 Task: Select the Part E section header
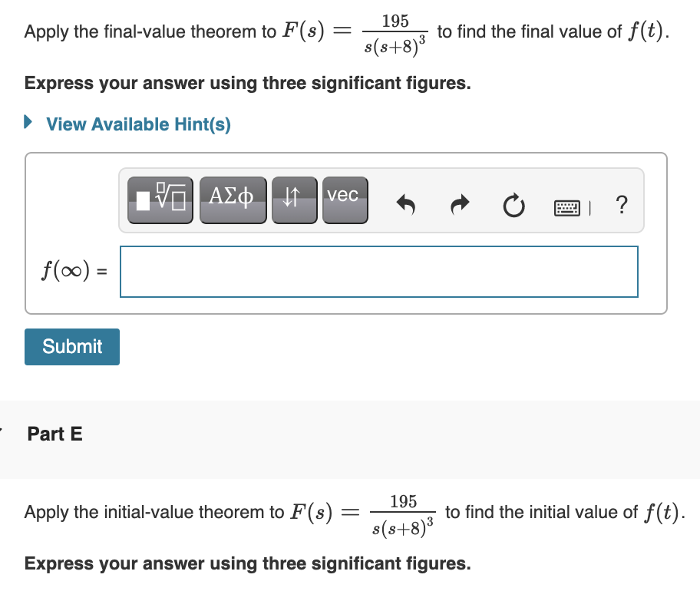pos(54,434)
